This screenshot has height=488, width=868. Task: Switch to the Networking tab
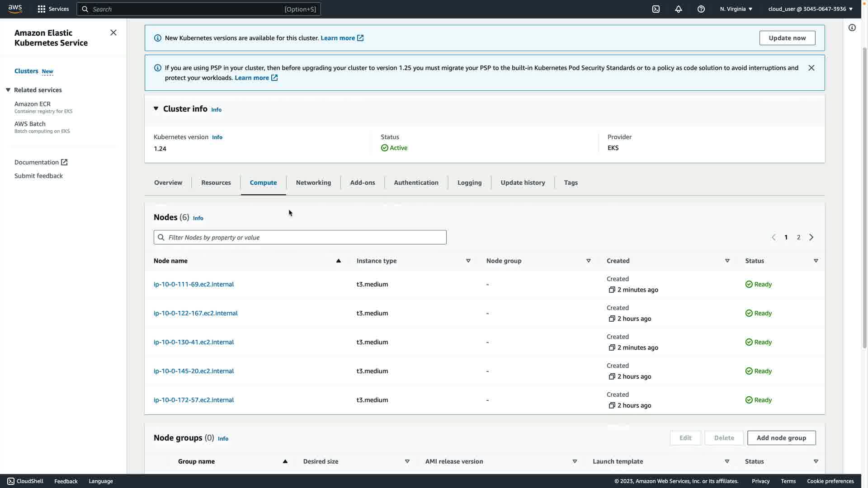tap(313, 183)
